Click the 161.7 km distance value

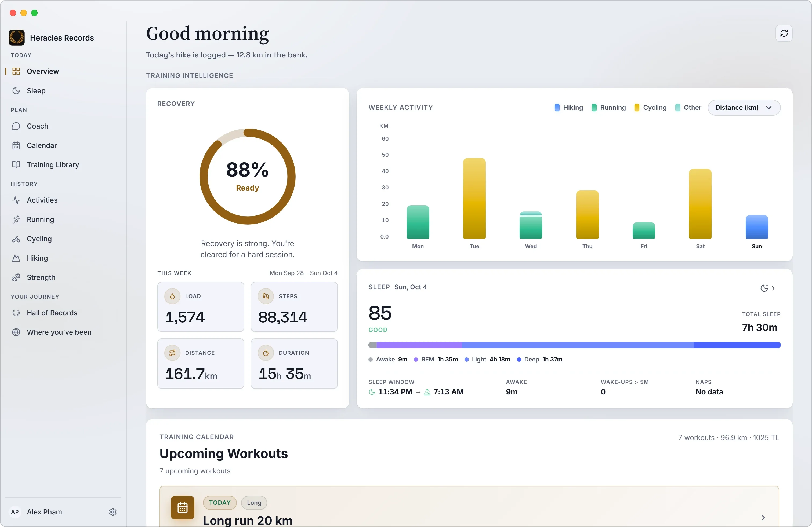[191, 374]
